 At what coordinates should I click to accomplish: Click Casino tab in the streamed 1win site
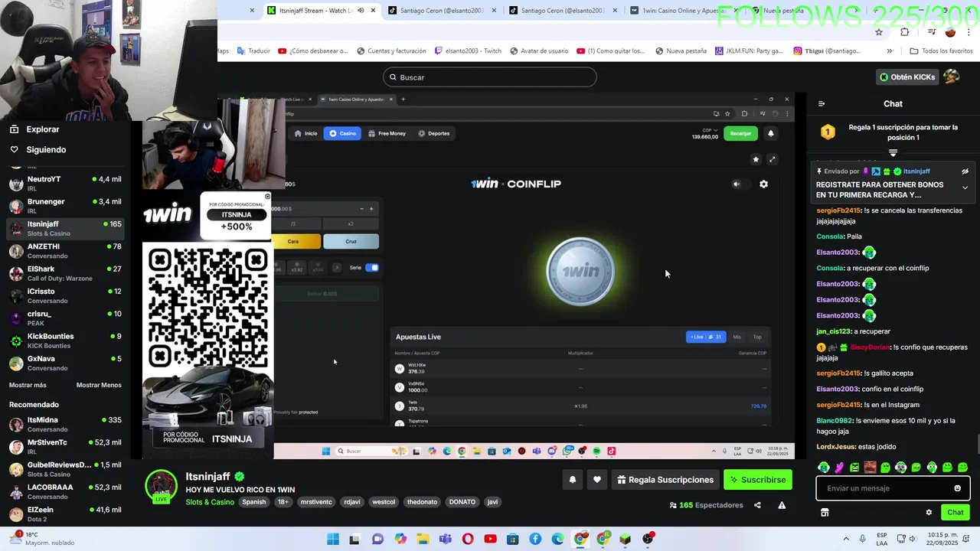tap(342, 133)
